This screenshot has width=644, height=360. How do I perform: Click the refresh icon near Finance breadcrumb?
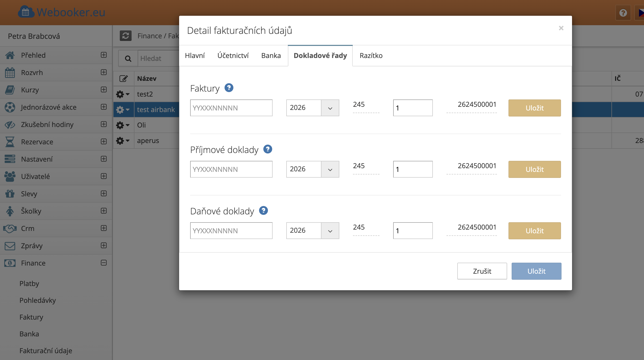(x=126, y=36)
